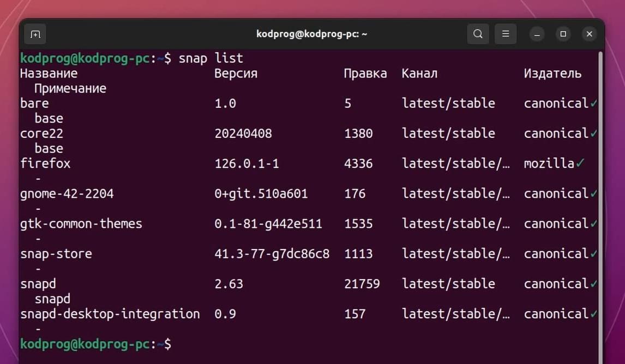Viewport: 625px width, 364px height.
Task: Click the 'Канал' column header
Action: point(419,74)
